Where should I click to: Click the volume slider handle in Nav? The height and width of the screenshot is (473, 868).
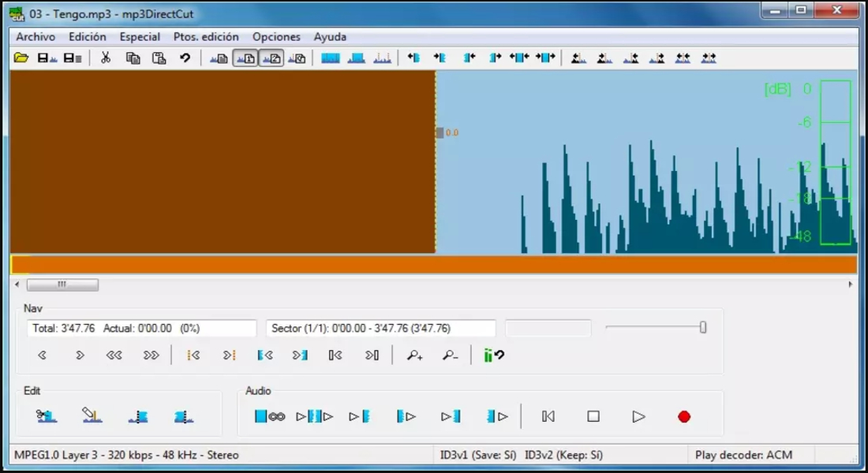tap(702, 327)
